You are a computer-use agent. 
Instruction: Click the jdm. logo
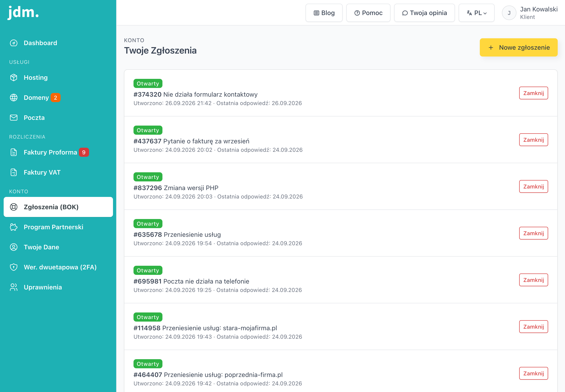click(x=23, y=12)
